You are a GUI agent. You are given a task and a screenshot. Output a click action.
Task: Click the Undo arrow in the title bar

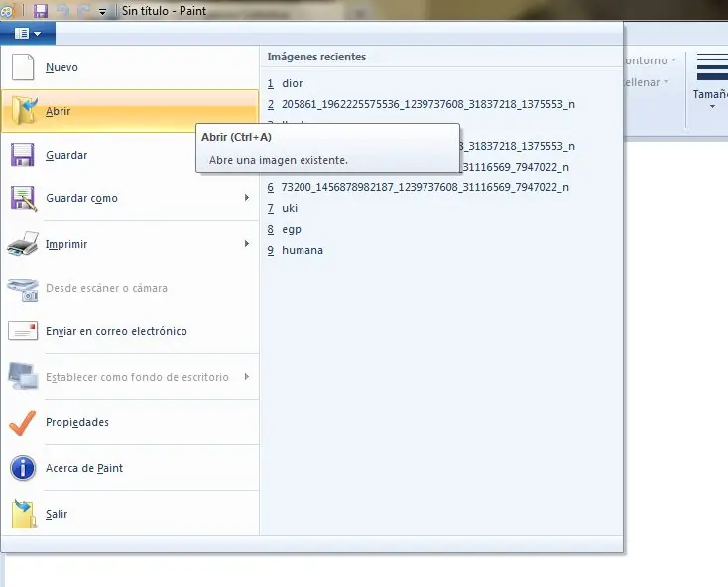[x=63, y=10]
